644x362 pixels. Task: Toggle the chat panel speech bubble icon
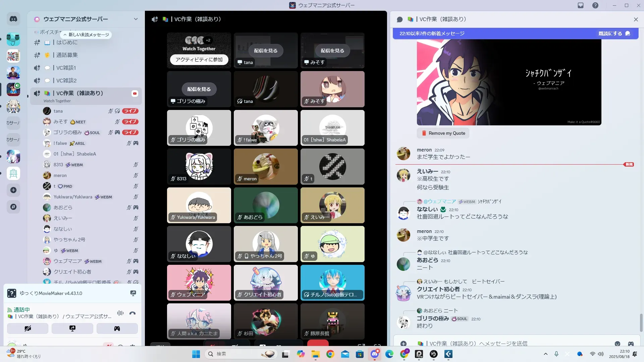point(399,19)
